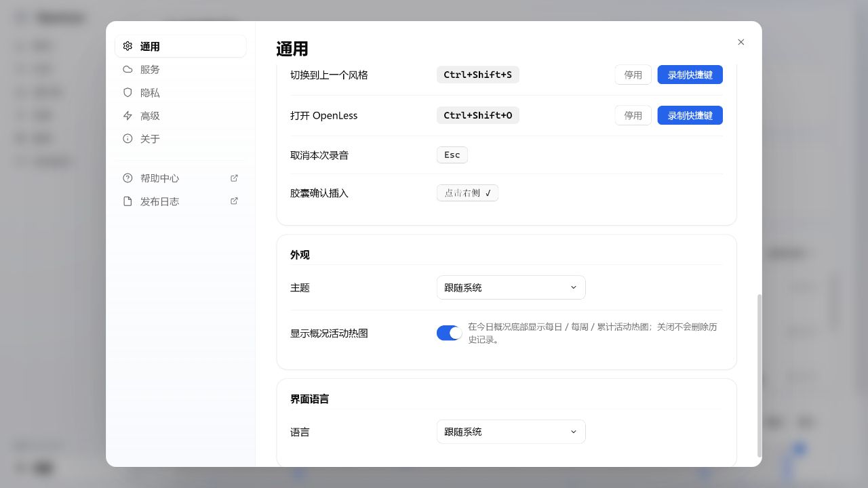868x488 pixels.
Task: Click the heatmap description starting 在今日概况底部
Action: point(593,333)
